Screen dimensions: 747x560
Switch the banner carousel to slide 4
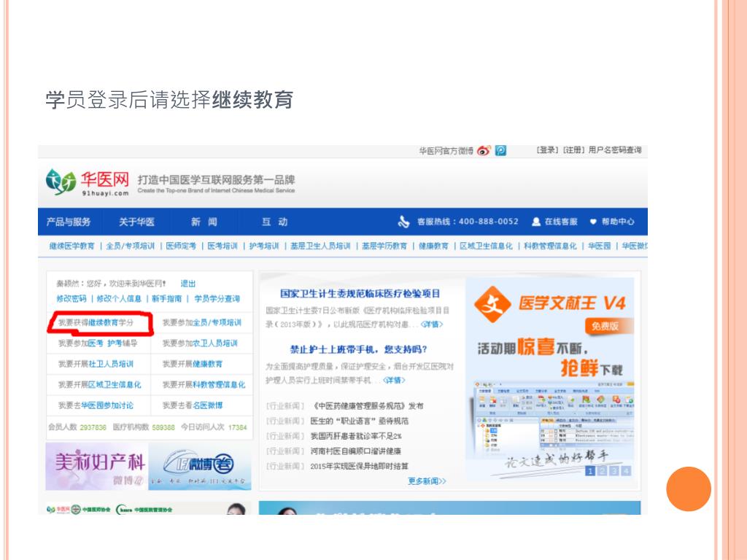tap(626, 471)
